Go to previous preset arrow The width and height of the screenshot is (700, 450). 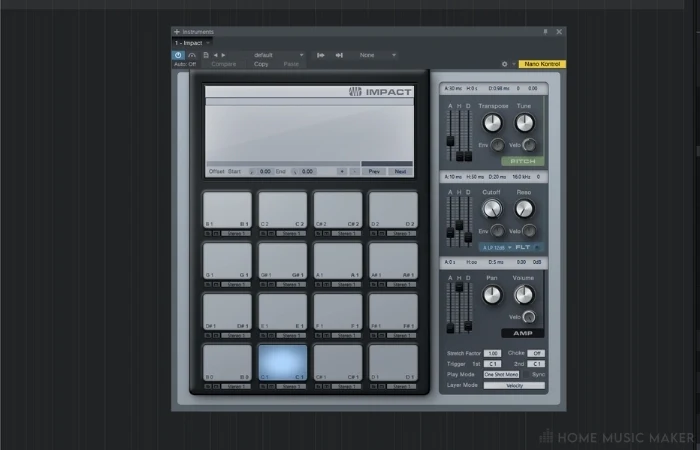click(x=216, y=55)
